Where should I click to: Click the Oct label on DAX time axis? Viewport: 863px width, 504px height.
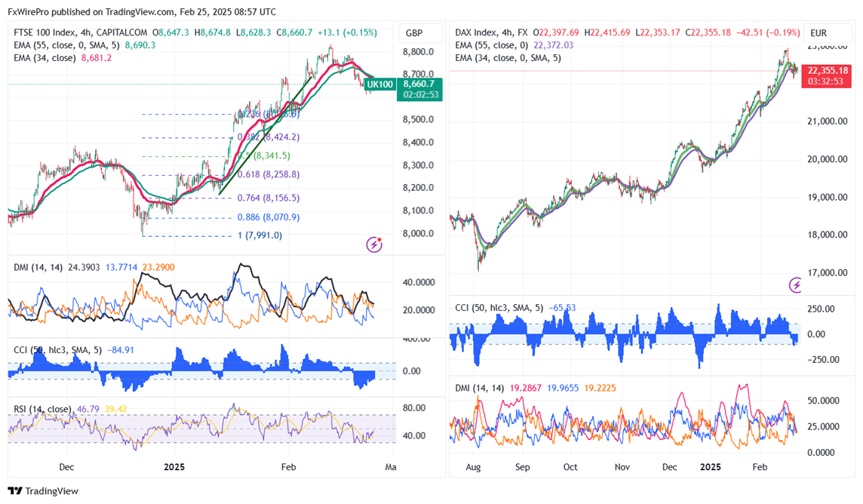pos(570,467)
